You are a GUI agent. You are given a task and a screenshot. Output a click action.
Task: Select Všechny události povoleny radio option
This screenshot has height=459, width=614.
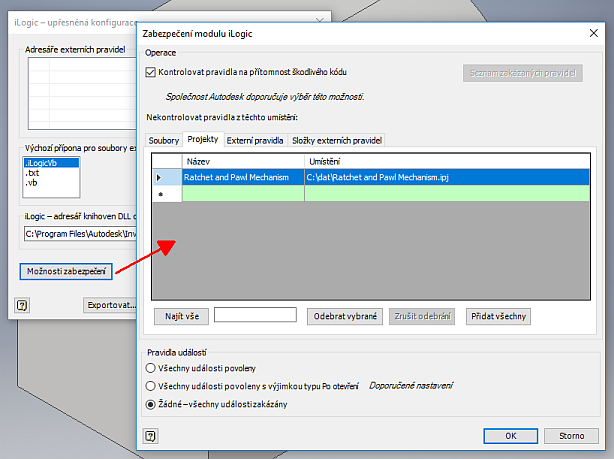point(151,367)
